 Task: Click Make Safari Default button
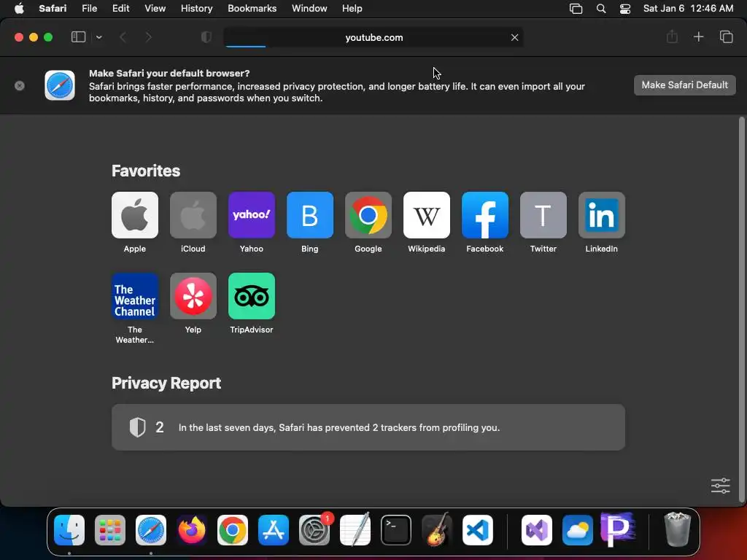684,85
